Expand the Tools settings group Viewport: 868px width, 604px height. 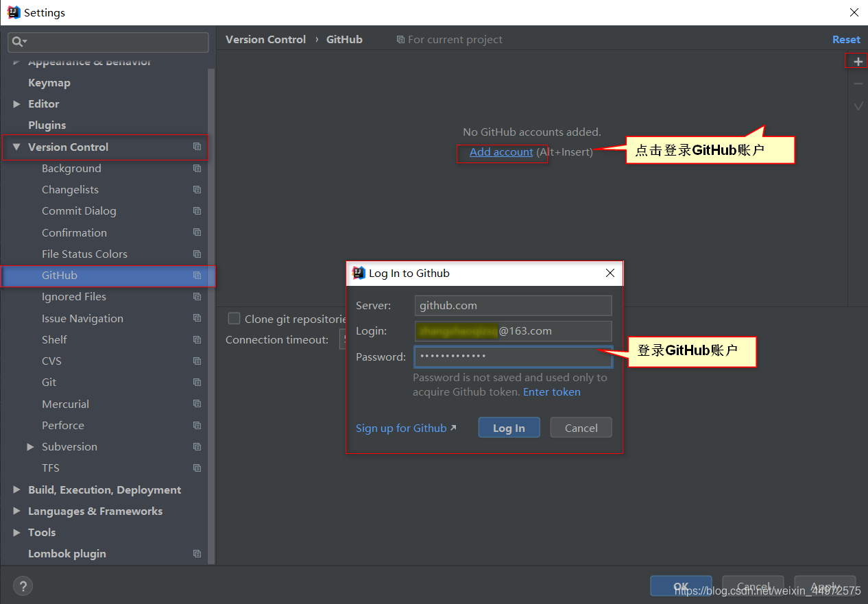16,532
